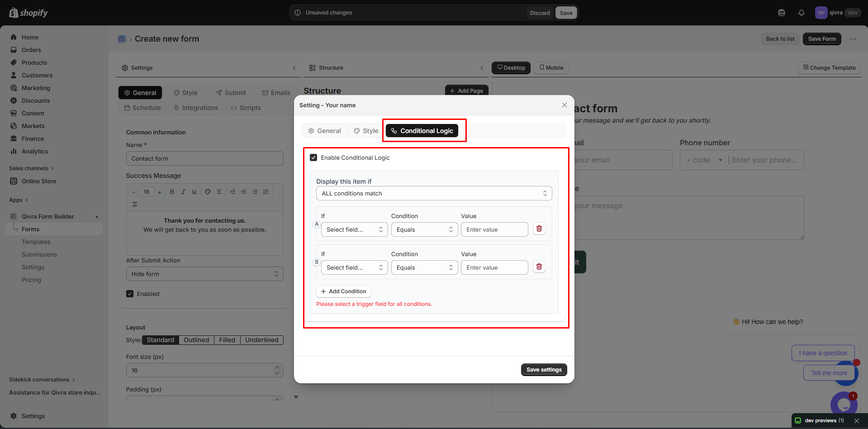Insert numbered list in Success Message editor
The image size is (868, 429).
[266, 192]
